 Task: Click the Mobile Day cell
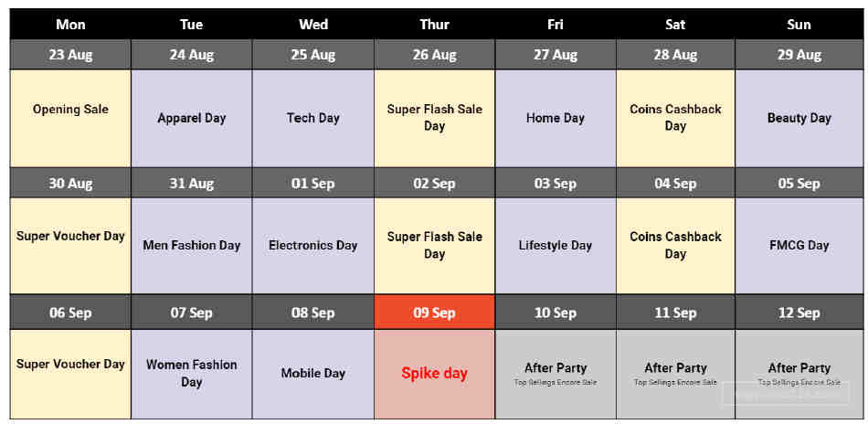click(312, 374)
